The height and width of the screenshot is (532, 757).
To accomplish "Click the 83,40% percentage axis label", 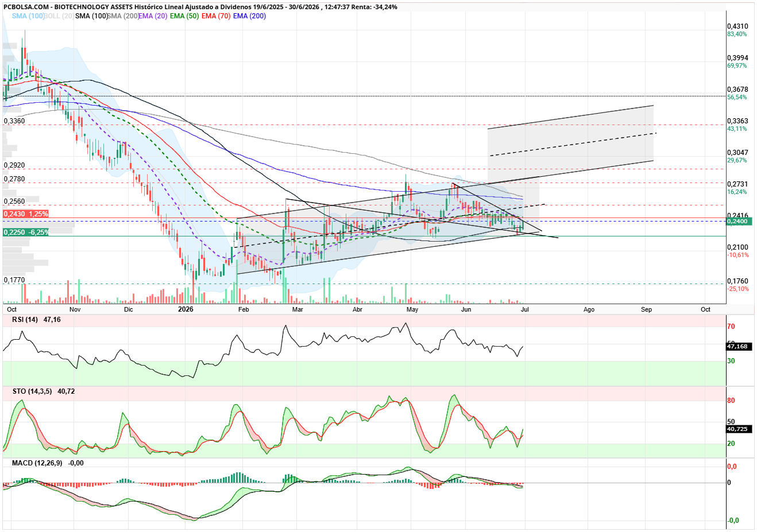I will [x=737, y=34].
